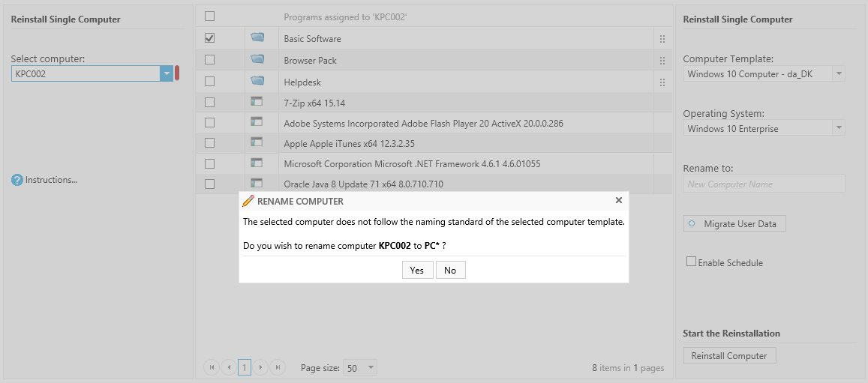Click the 7-Zip x64 program icon

click(x=257, y=101)
